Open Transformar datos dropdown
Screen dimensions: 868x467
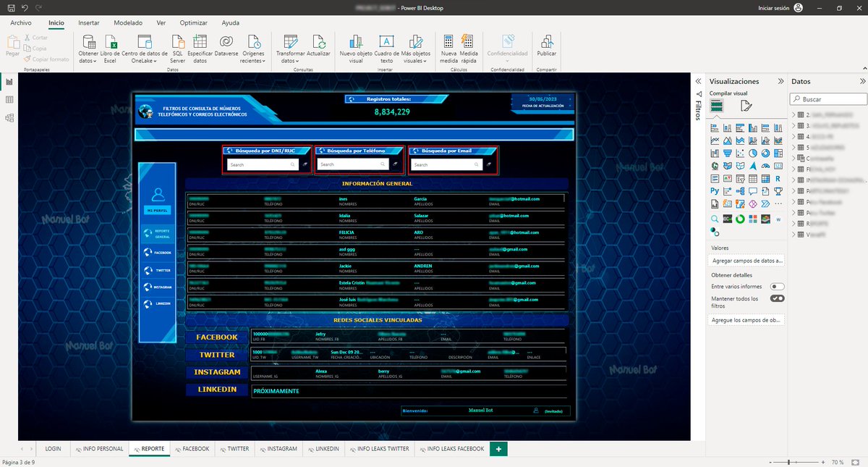290,49
